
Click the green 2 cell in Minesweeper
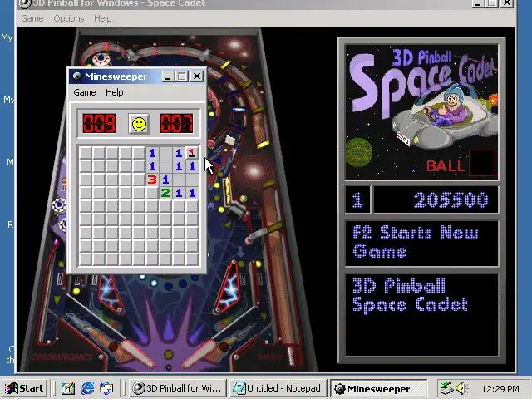click(165, 193)
